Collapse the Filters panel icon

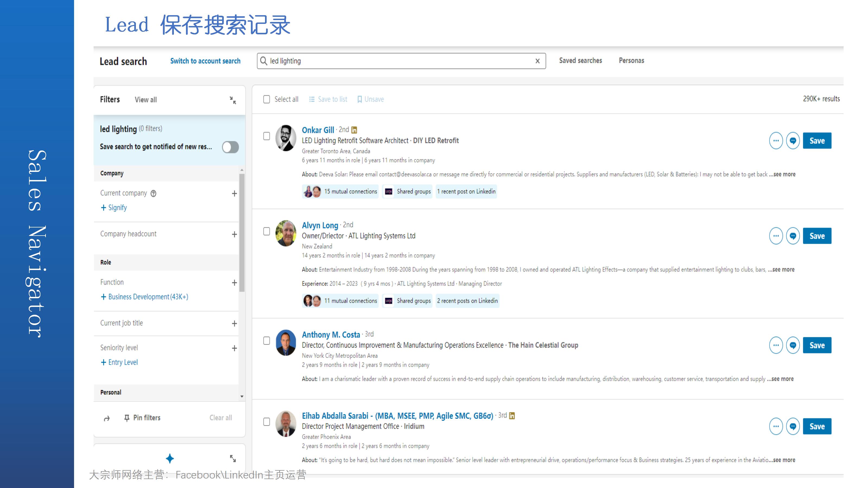233,100
